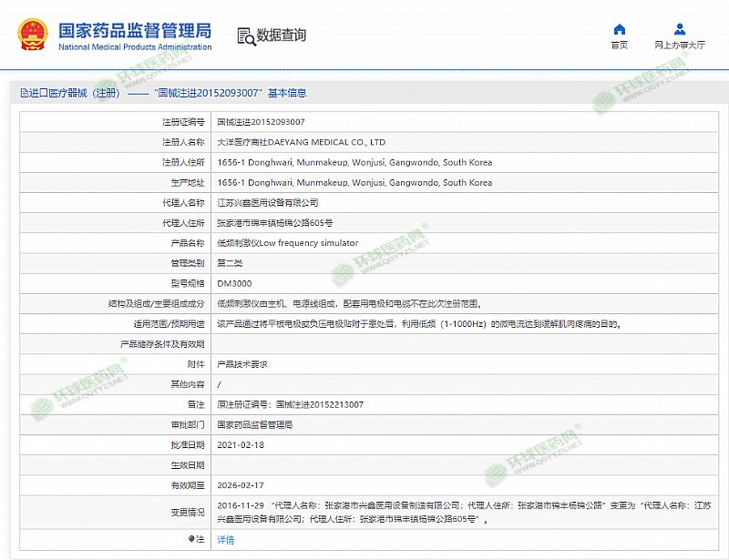Open 网上办事大厅 user icon
Image resolution: width=729 pixels, height=560 pixels.
tap(680, 29)
